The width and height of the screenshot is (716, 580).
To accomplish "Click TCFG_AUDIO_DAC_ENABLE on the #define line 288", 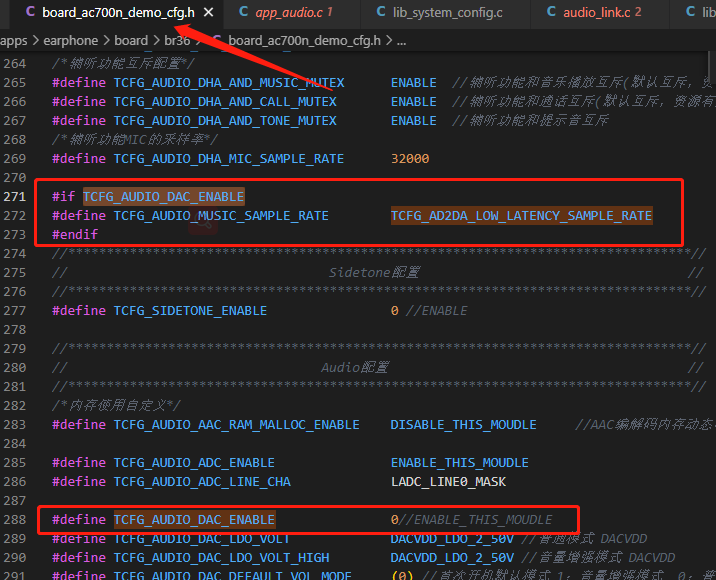I will click(x=195, y=520).
